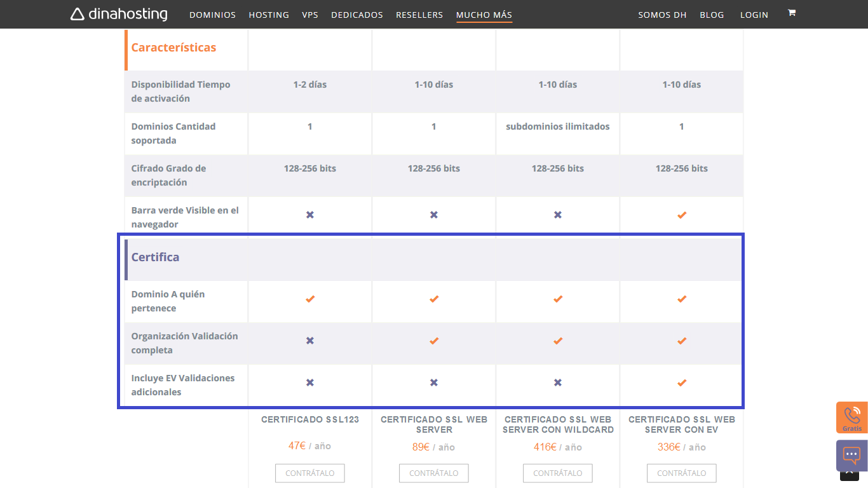Open the Hosting menu
Screen dimensions: 868x488
269,15
